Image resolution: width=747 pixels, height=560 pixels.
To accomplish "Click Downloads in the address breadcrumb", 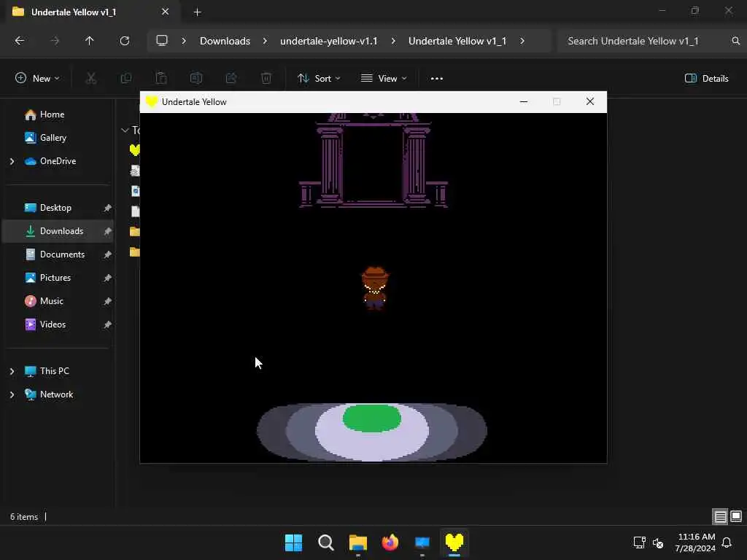I will tap(225, 42).
